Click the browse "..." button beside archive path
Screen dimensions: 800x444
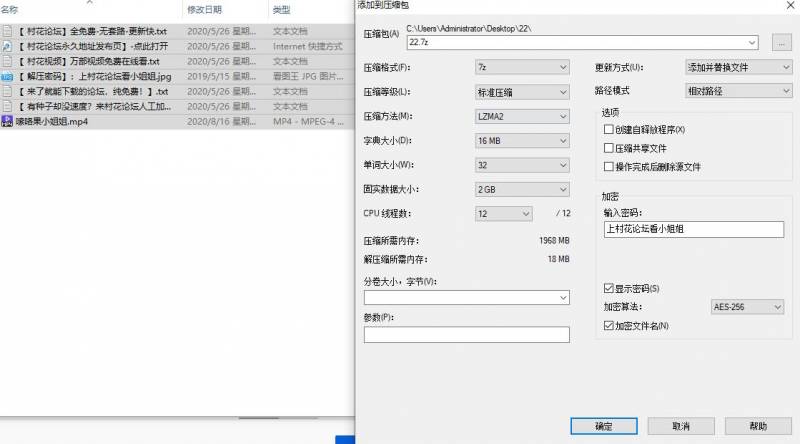click(x=781, y=42)
